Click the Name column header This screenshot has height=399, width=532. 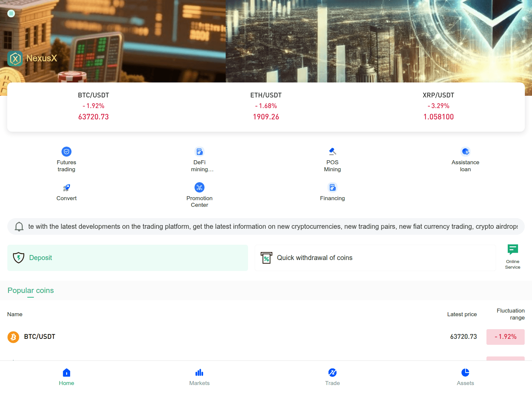(15, 314)
